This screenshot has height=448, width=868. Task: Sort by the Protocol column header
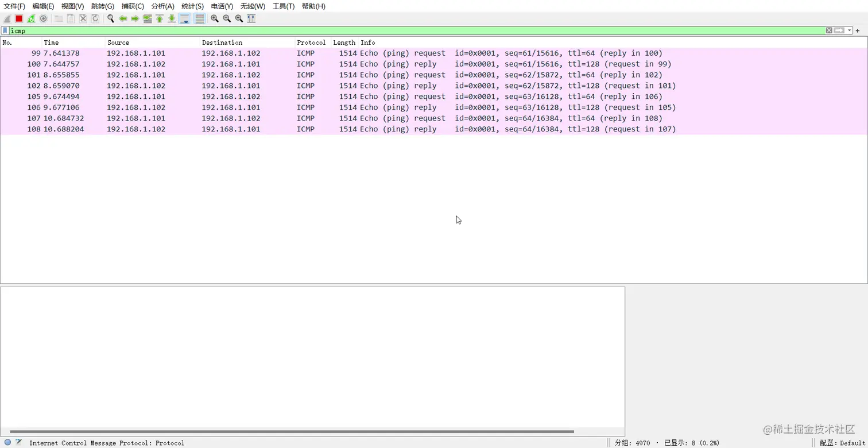[x=313, y=43]
